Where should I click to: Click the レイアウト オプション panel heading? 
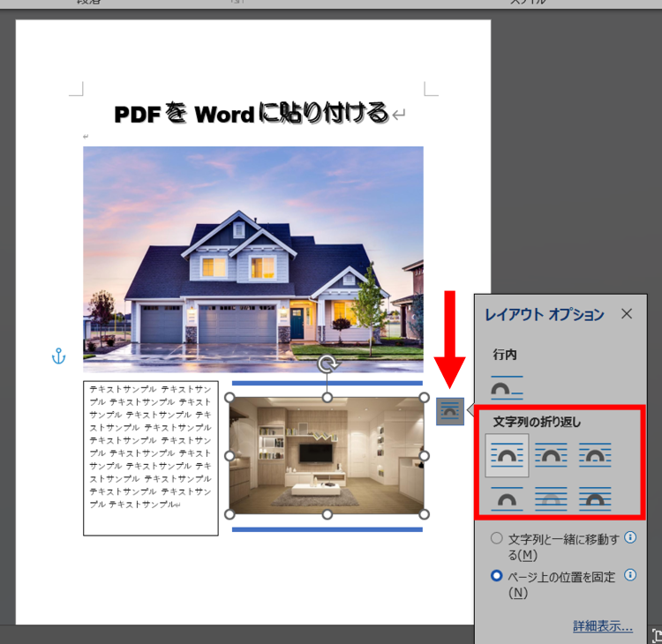545,314
